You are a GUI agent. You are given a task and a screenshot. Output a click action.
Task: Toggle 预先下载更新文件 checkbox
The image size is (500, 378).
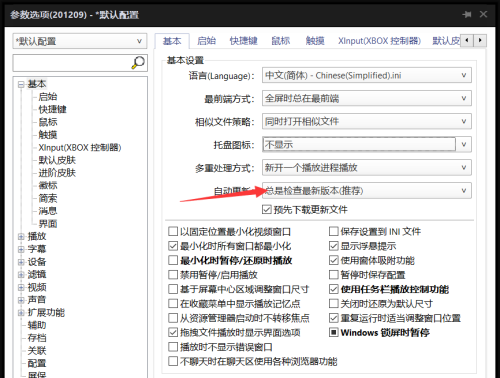(x=267, y=210)
